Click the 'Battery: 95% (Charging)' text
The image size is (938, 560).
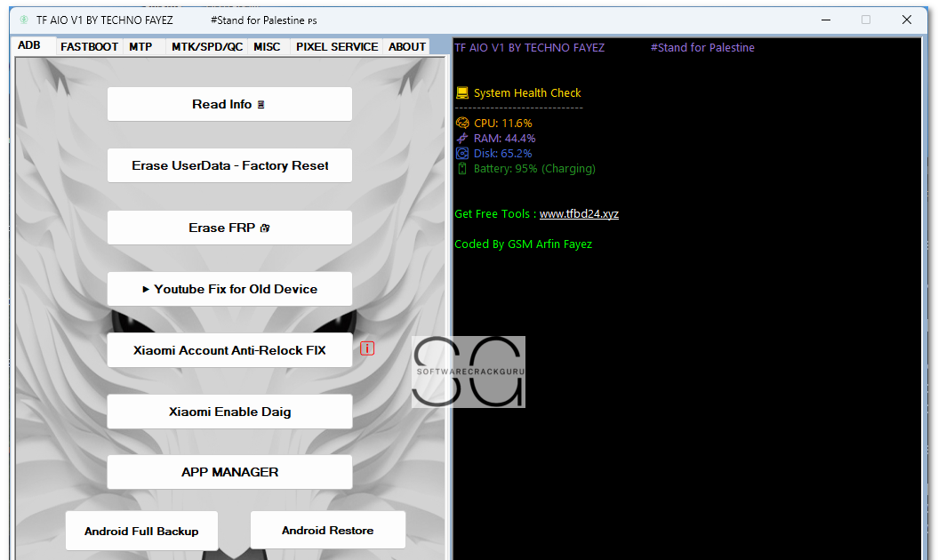535,169
